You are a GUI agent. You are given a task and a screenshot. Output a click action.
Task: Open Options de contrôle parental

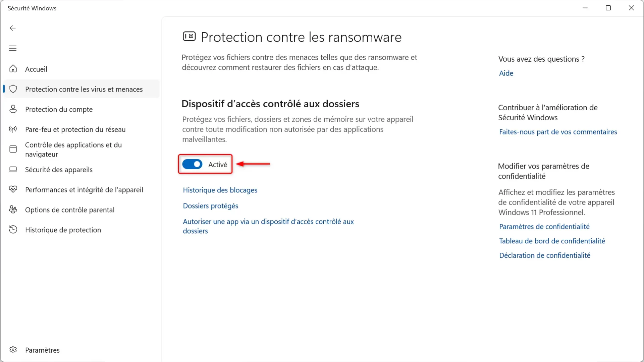69,209
